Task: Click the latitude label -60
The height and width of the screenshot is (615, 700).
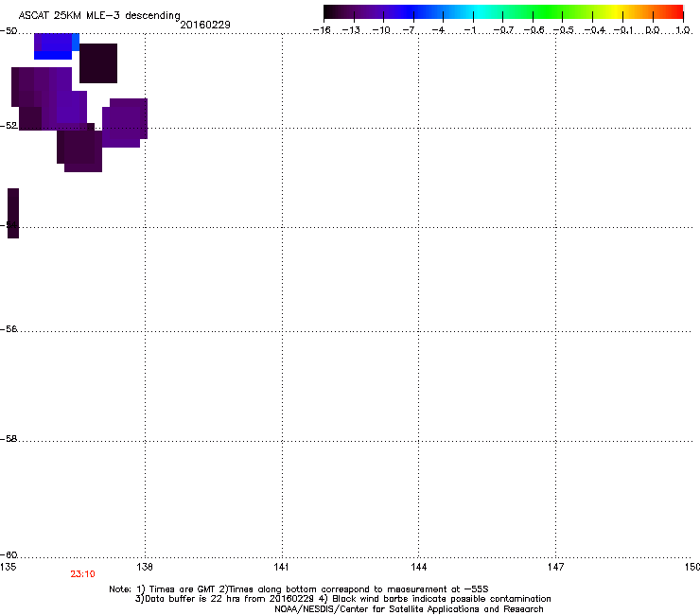Action: point(9,554)
